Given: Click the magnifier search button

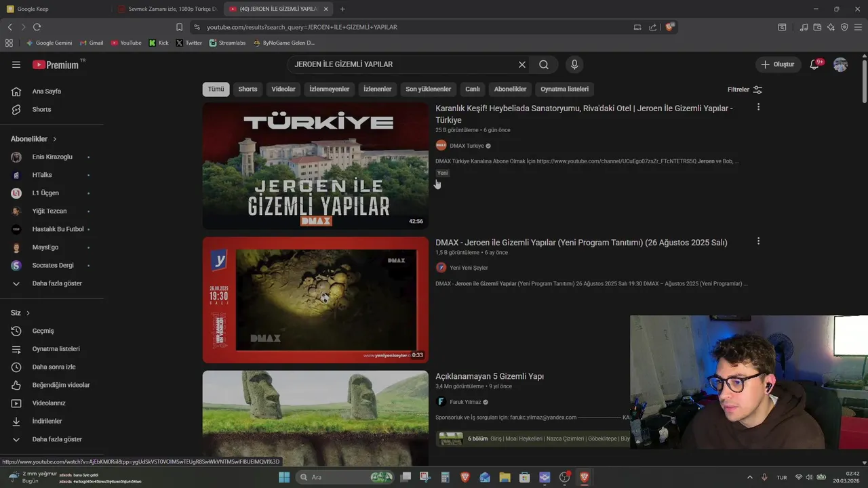Looking at the screenshot, I should click(x=544, y=64).
